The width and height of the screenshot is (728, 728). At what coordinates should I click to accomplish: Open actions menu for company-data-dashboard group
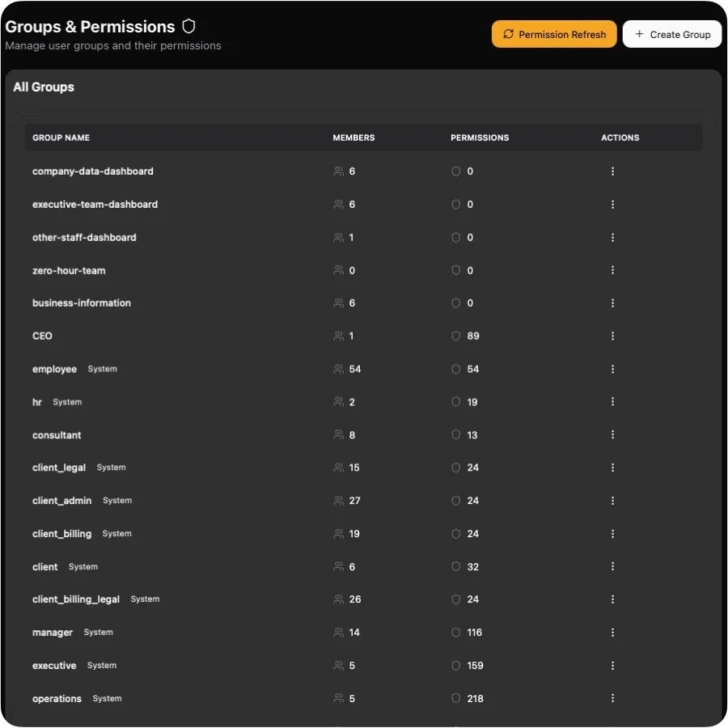tap(612, 171)
